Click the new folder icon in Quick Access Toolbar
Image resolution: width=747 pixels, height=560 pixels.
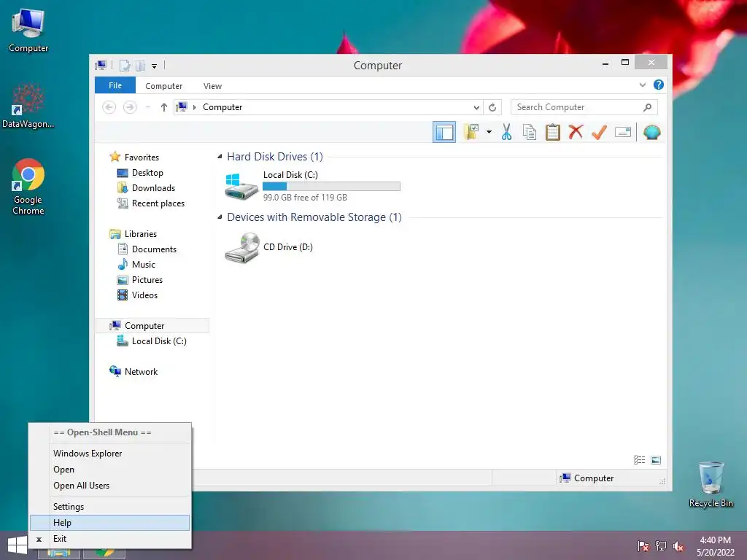[x=140, y=65]
